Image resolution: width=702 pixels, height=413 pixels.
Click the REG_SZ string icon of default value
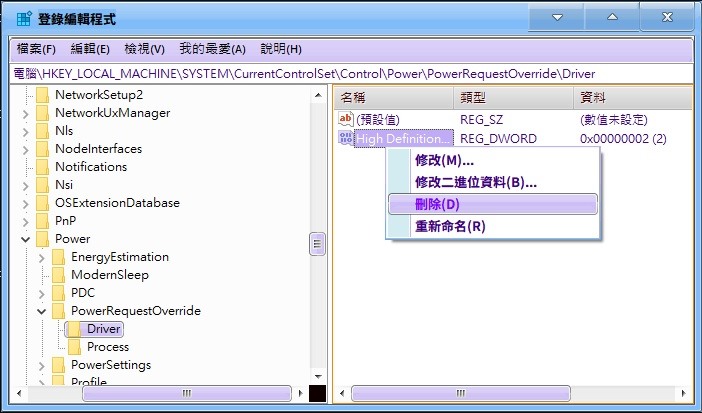pyautogui.click(x=346, y=119)
